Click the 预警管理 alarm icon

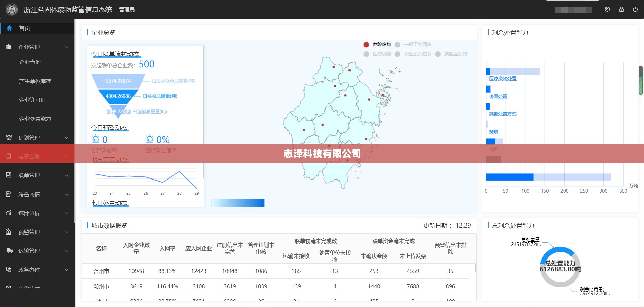tap(9, 232)
